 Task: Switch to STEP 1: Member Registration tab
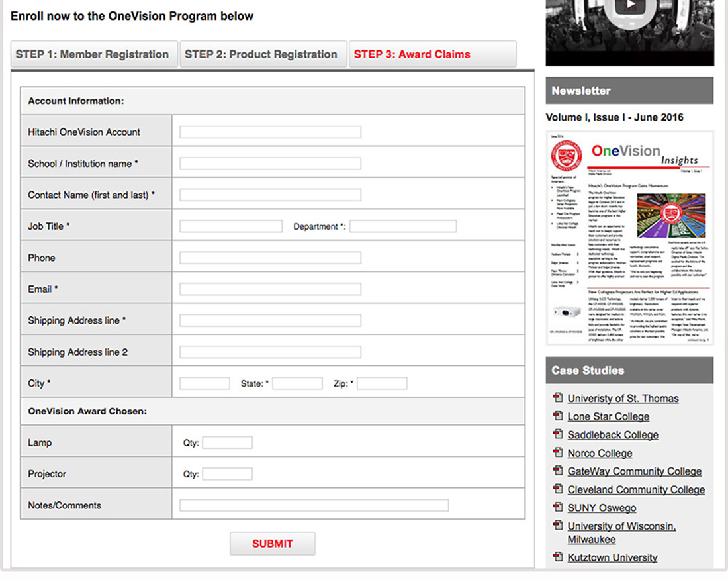(94, 54)
